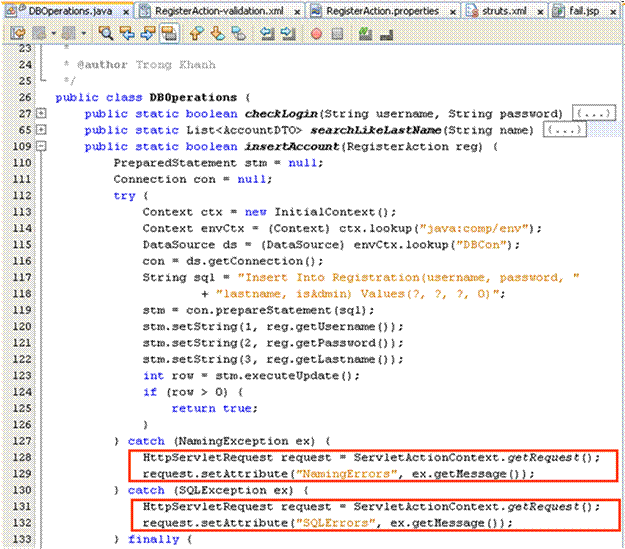
Task: Expand folded checkLogin method at line 27
Action: pos(41,114)
